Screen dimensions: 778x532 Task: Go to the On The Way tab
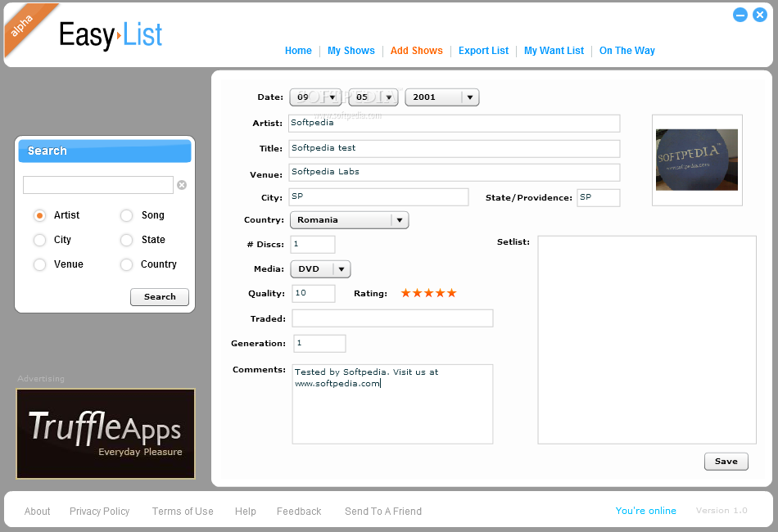tap(626, 51)
